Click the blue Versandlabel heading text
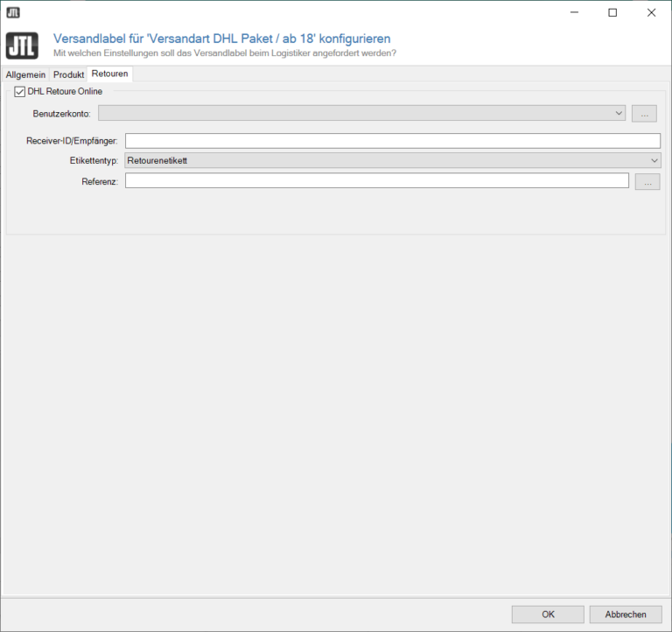 [221, 39]
